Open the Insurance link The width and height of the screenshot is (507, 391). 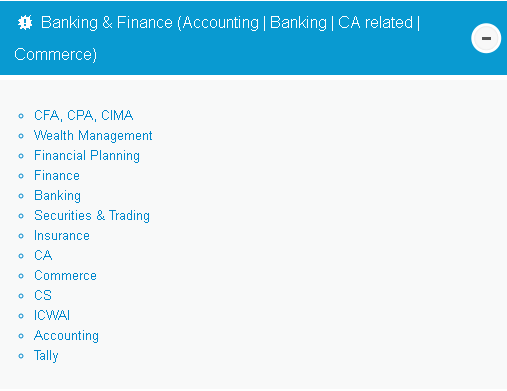point(62,236)
